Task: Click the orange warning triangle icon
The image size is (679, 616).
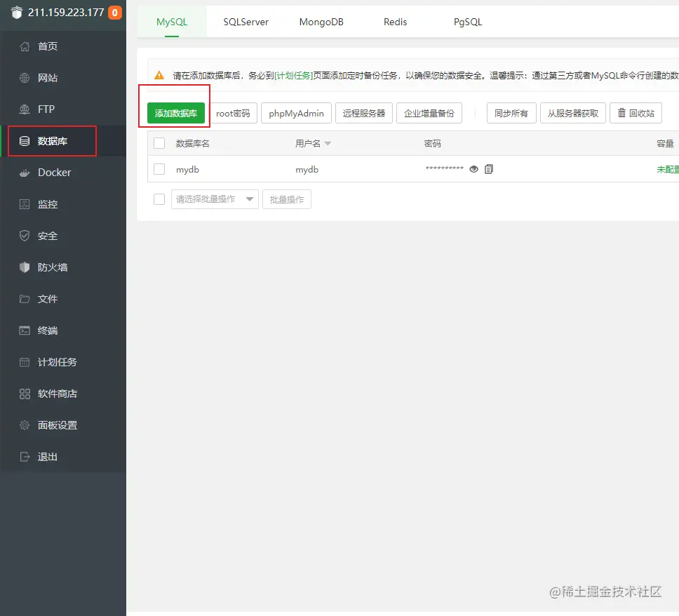Action: click(159, 75)
